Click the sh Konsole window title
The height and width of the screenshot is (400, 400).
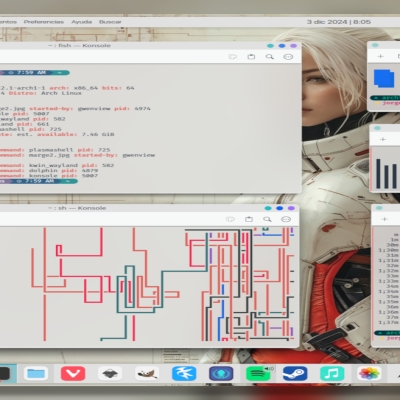click(x=77, y=208)
